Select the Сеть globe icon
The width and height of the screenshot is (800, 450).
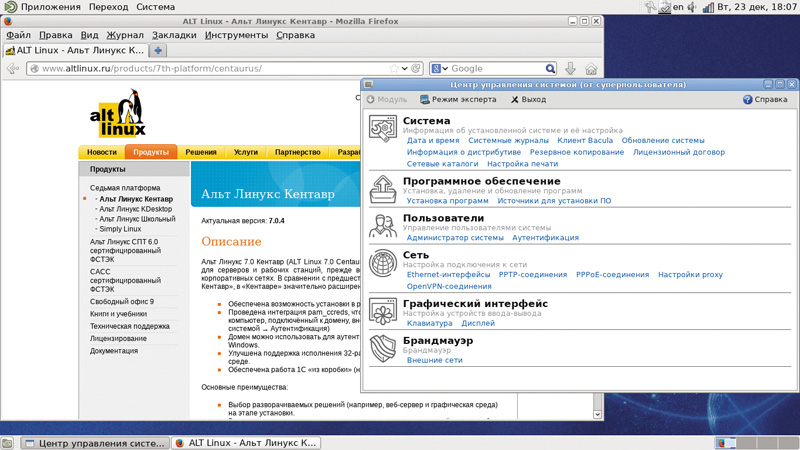pos(383,263)
